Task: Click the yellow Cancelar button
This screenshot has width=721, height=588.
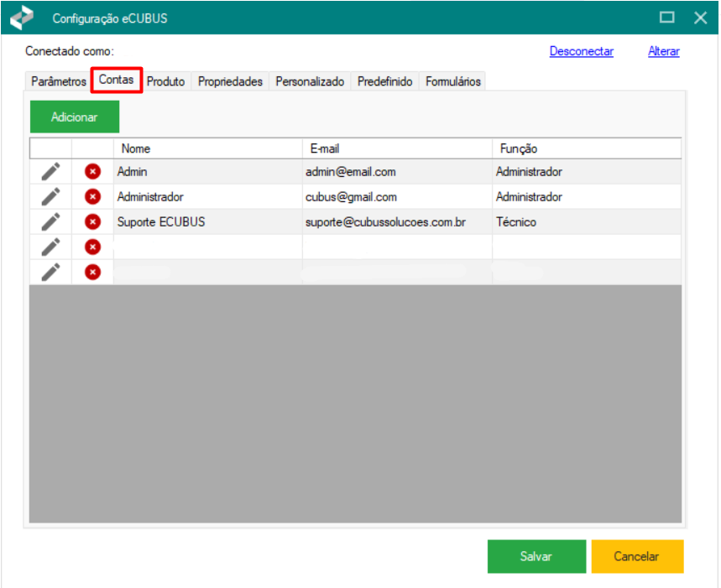Action: [x=636, y=556]
